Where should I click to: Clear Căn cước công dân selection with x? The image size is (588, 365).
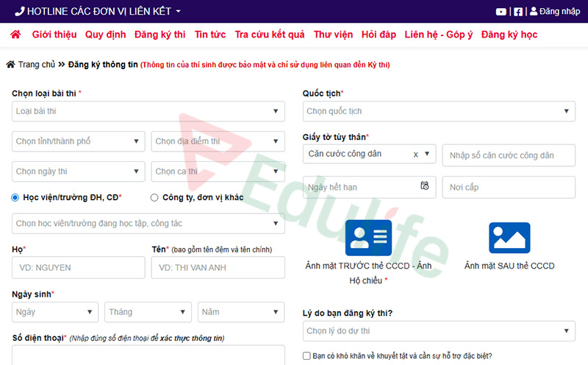point(415,155)
